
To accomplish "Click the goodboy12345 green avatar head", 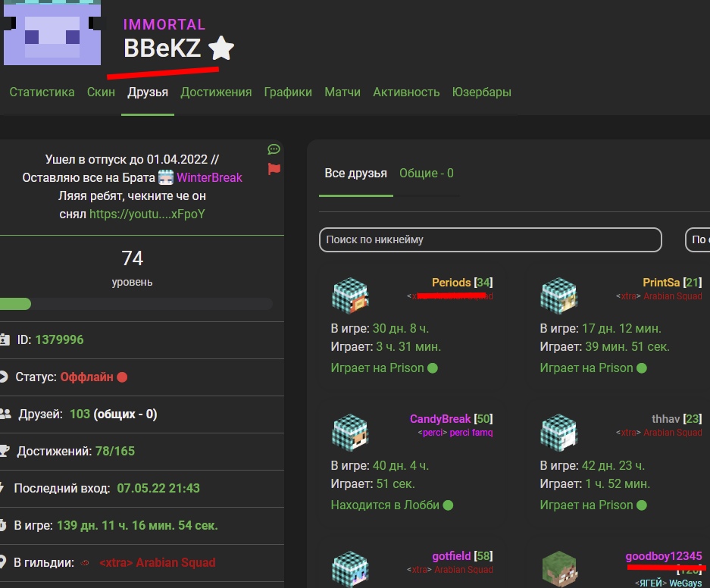I will click(x=559, y=568).
